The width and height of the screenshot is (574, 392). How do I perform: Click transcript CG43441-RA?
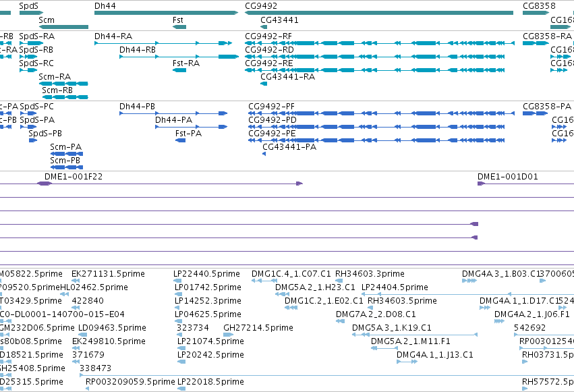tap(264, 84)
